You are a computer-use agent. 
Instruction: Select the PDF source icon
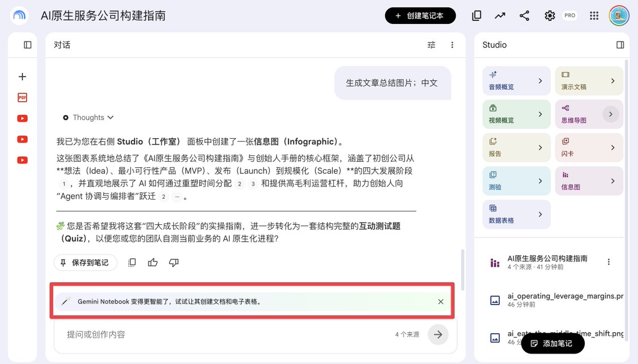[x=22, y=98]
